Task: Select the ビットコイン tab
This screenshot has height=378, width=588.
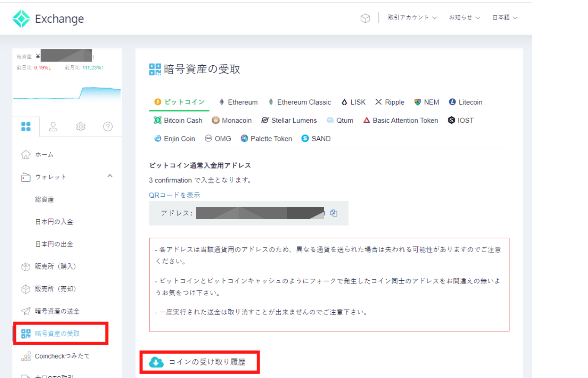Action: 179,102
